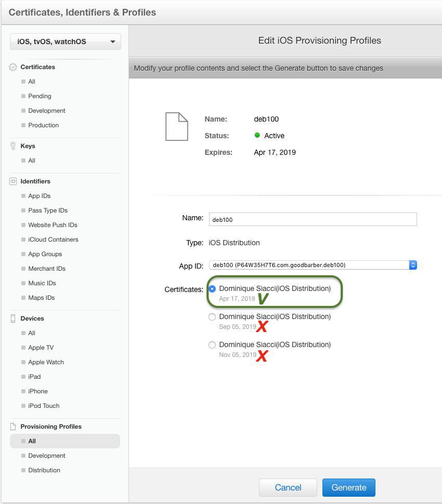Open iPhone devices list
The image size is (442, 504).
[38, 391]
